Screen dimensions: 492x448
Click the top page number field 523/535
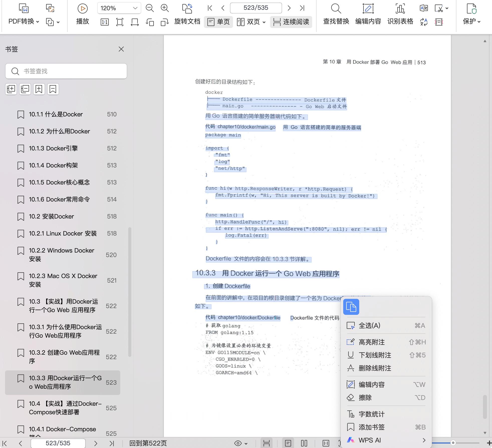256,8
